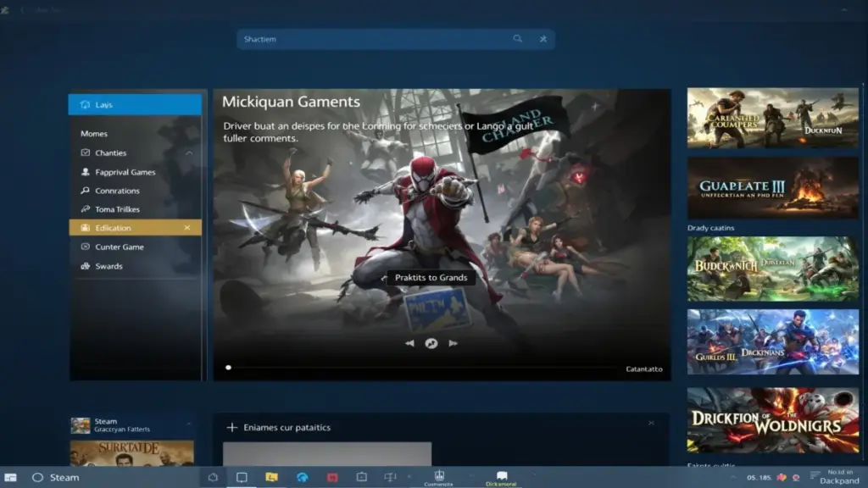Click the pin icon beside the search bar
The image size is (868, 488).
(542, 38)
